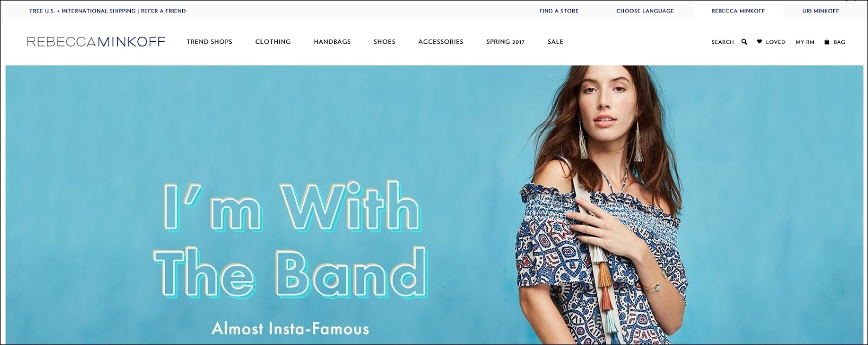Click the Refer a Friend link
Screen dimensions: 868x345
[163, 11]
